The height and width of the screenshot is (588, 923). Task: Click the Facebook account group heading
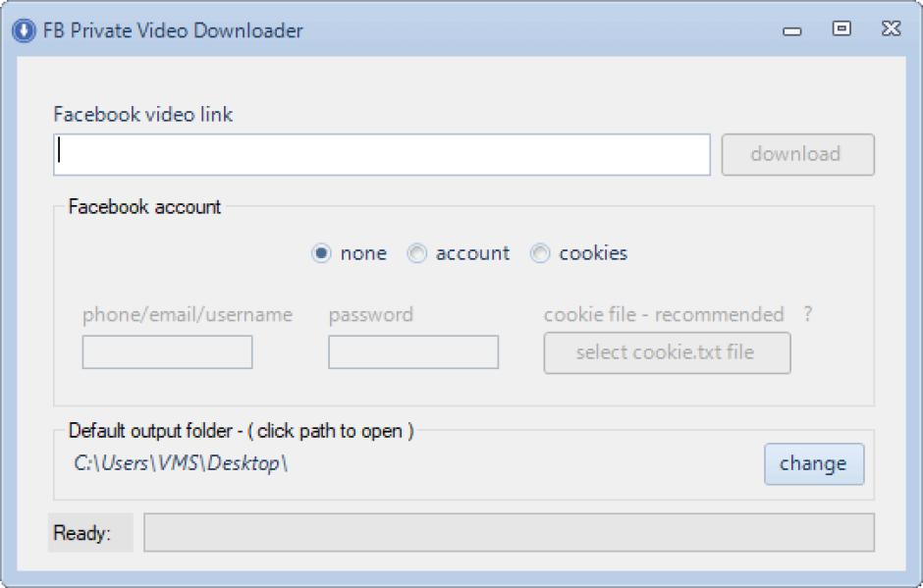coord(144,206)
